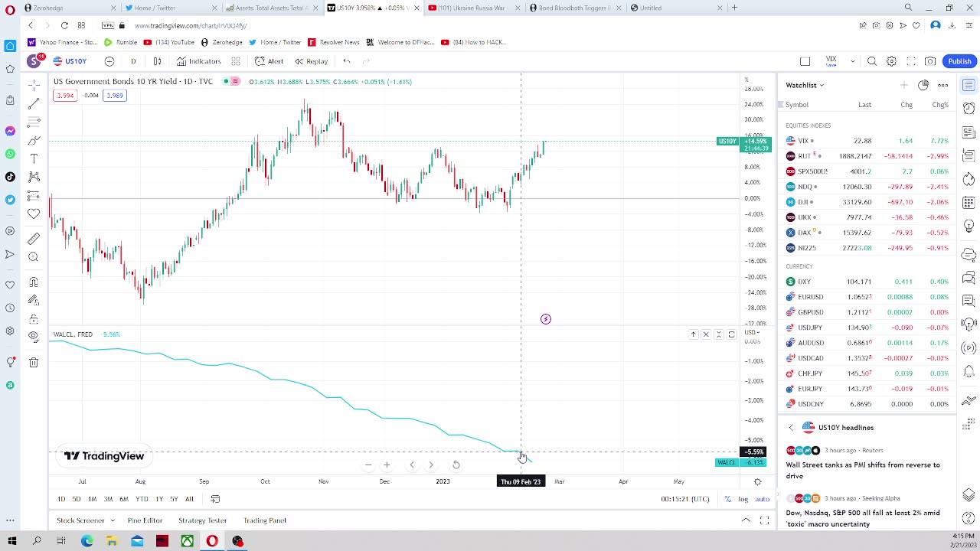Click the Publish button
Viewport: 980px width, 551px height.
(959, 61)
